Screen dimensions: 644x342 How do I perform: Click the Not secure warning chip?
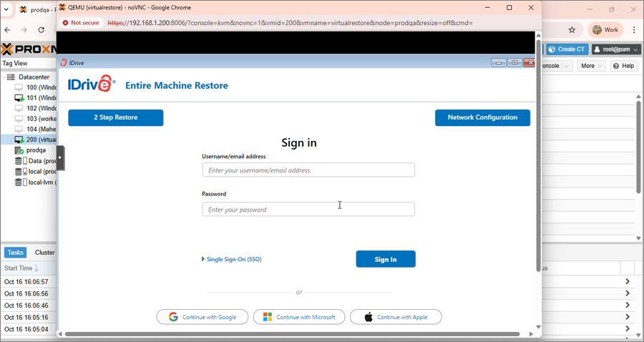tap(81, 23)
